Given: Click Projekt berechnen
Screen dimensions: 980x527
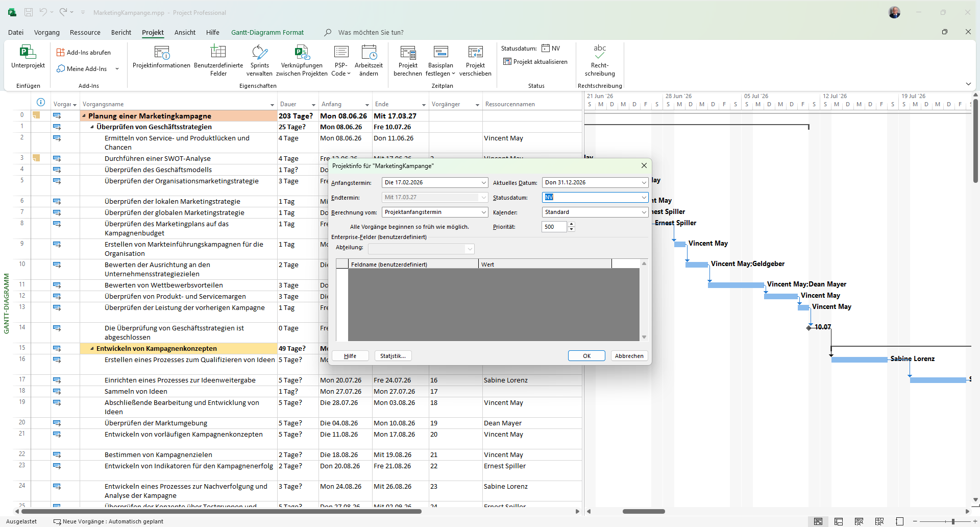Looking at the screenshot, I should [x=407, y=61].
